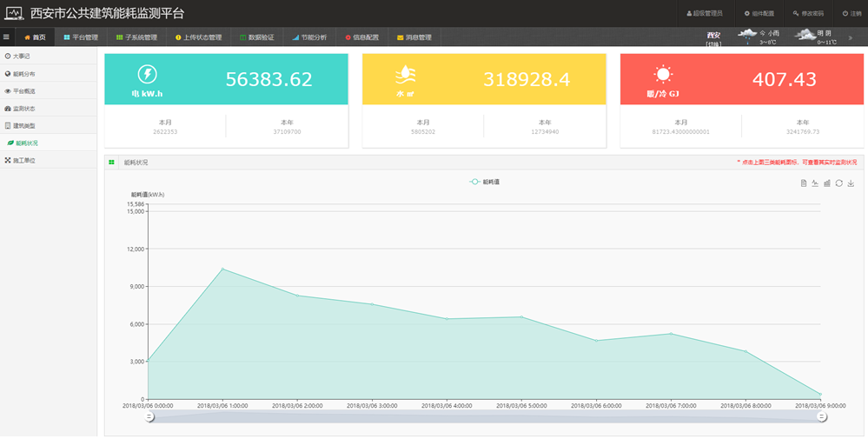Click 修改密码 change password

coord(808,13)
